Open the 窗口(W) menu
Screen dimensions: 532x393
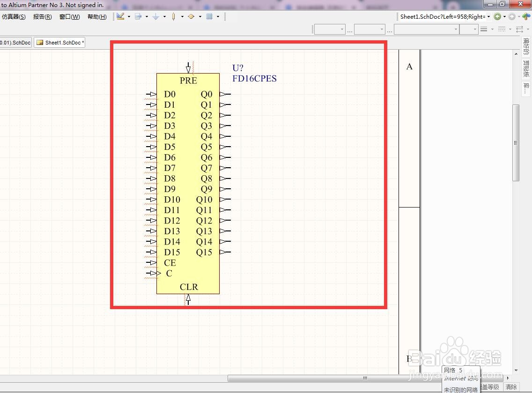[x=70, y=17]
